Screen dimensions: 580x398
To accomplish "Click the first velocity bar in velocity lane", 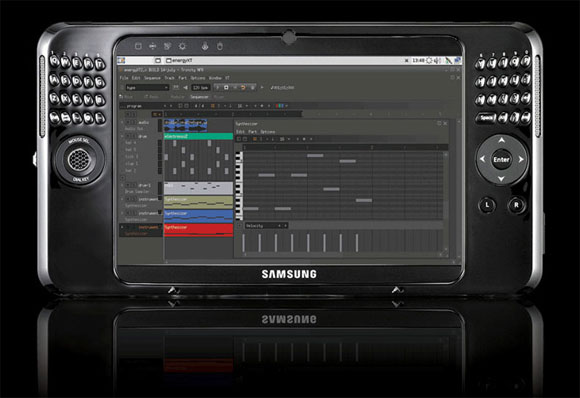I will tap(244, 243).
